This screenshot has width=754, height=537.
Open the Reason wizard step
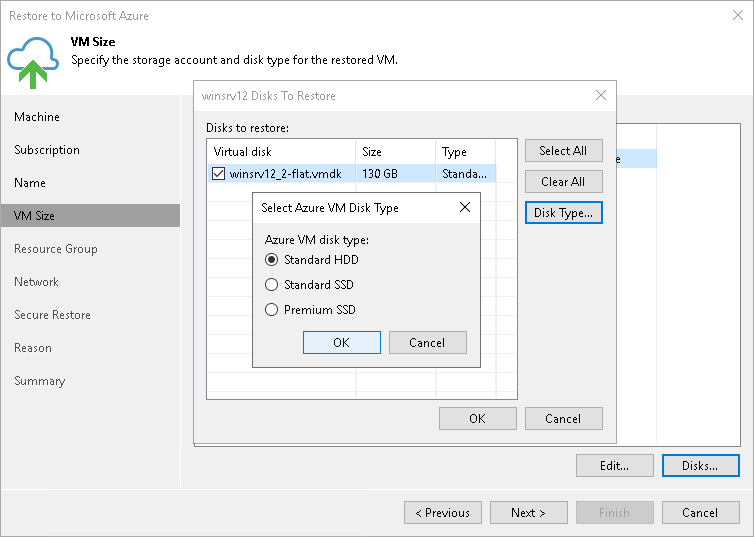click(x=33, y=348)
